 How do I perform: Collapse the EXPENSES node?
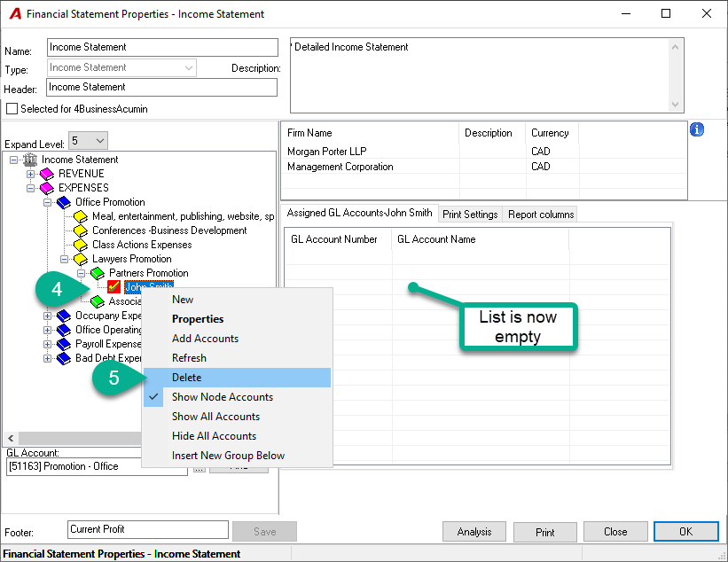point(31,188)
